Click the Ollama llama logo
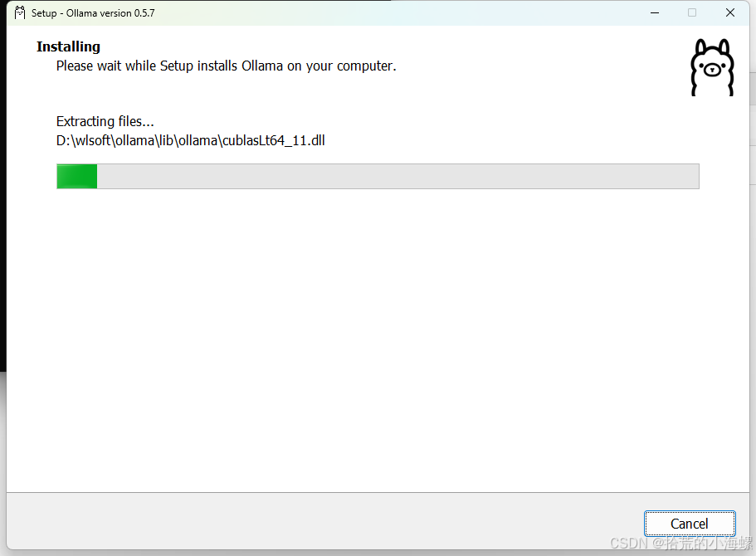The height and width of the screenshot is (556, 756). (x=712, y=67)
